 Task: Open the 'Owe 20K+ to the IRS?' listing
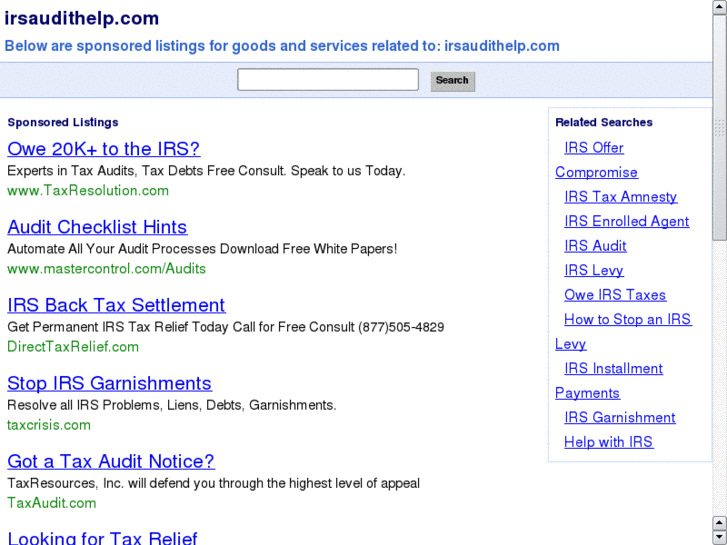[x=103, y=149]
